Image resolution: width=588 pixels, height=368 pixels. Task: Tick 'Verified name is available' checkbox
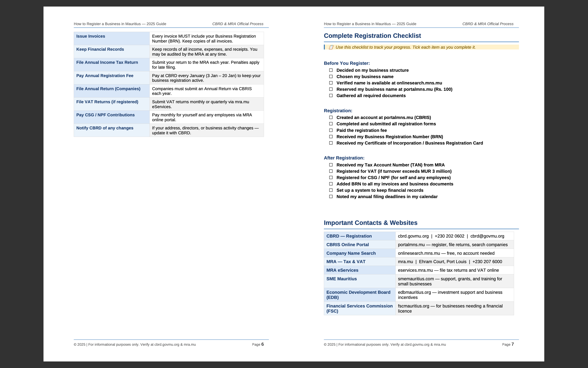coord(331,83)
